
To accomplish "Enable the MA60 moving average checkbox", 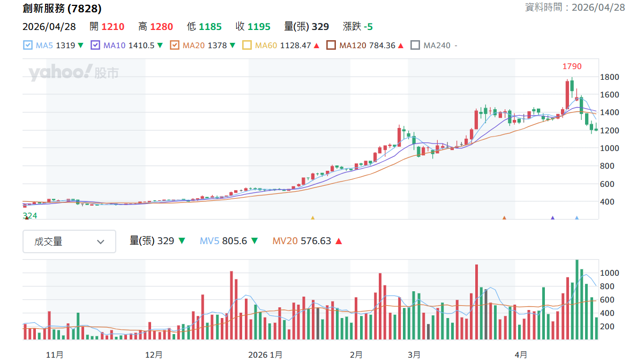I will coord(247,46).
